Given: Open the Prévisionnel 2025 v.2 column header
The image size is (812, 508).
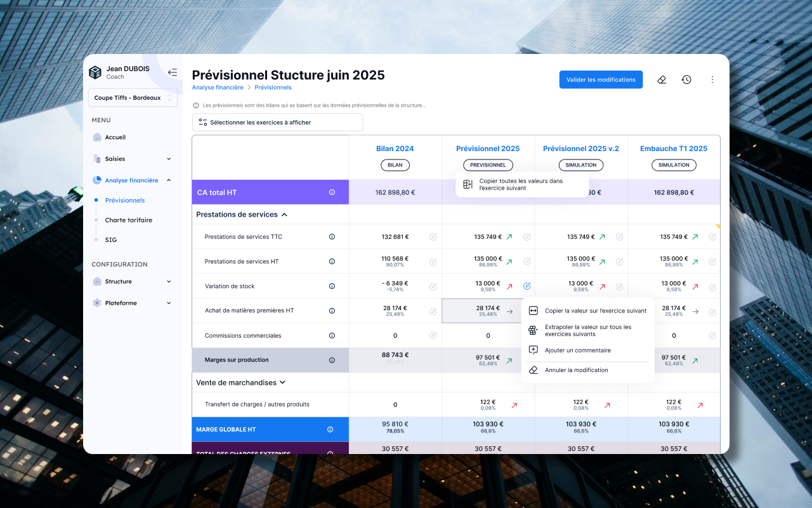Looking at the screenshot, I should (x=581, y=149).
